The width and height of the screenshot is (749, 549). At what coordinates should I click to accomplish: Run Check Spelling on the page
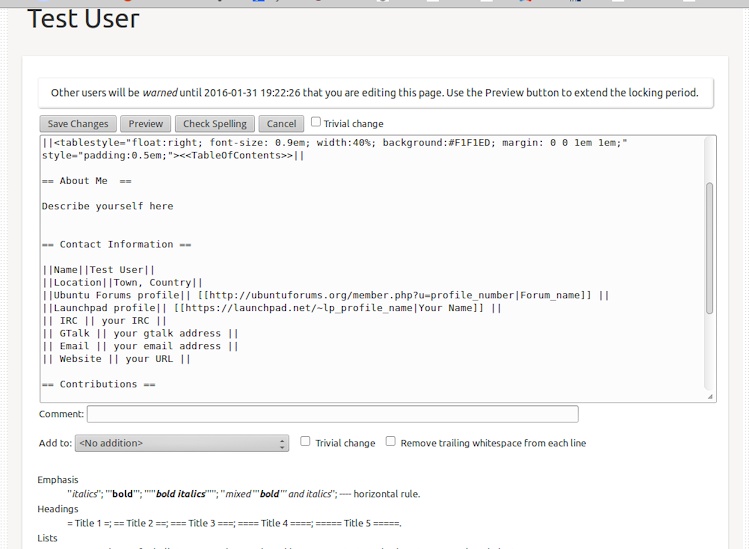tap(215, 124)
